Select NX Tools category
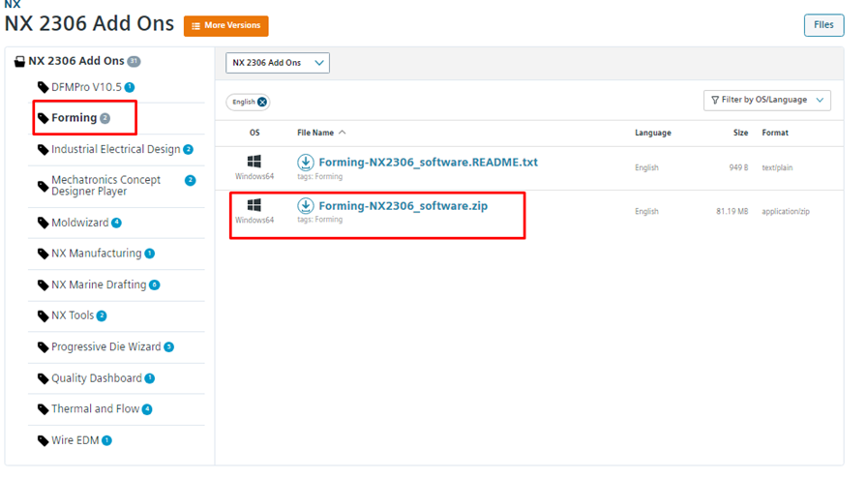The width and height of the screenshot is (868, 479). [x=73, y=315]
